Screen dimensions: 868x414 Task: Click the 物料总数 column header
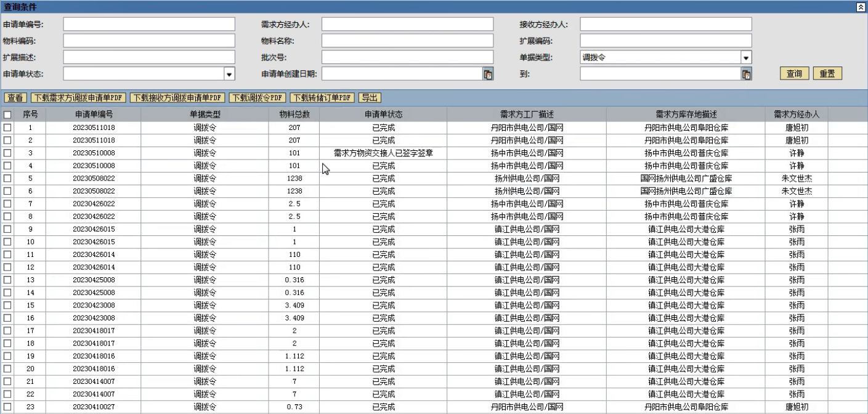[294, 115]
